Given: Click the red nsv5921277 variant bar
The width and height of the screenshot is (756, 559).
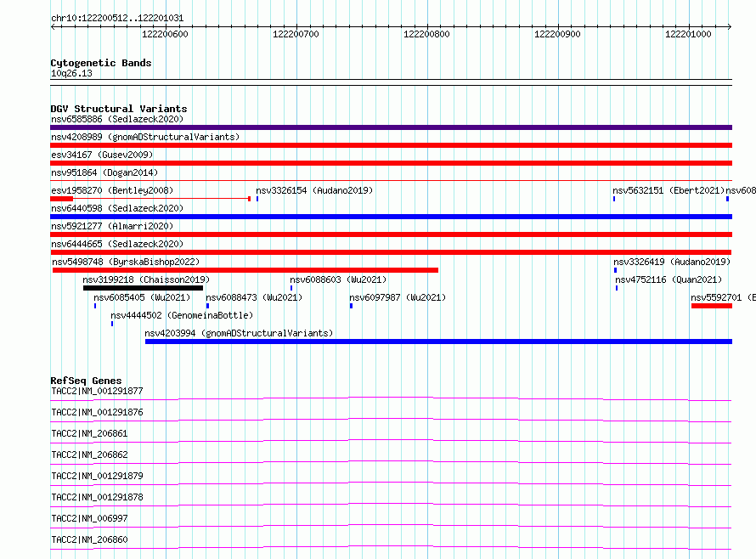Looking at the screenshot, I should coord(391,234).
